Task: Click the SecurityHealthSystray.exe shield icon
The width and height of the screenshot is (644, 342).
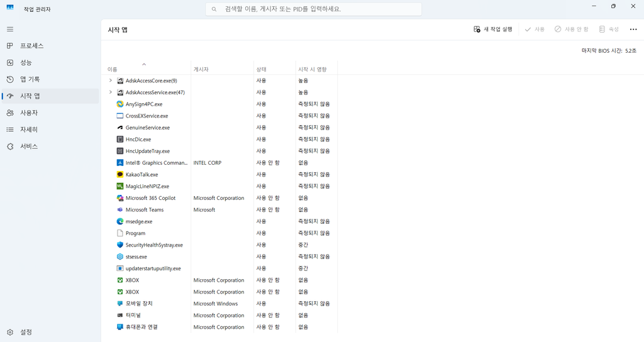Action: coord(120,245)
